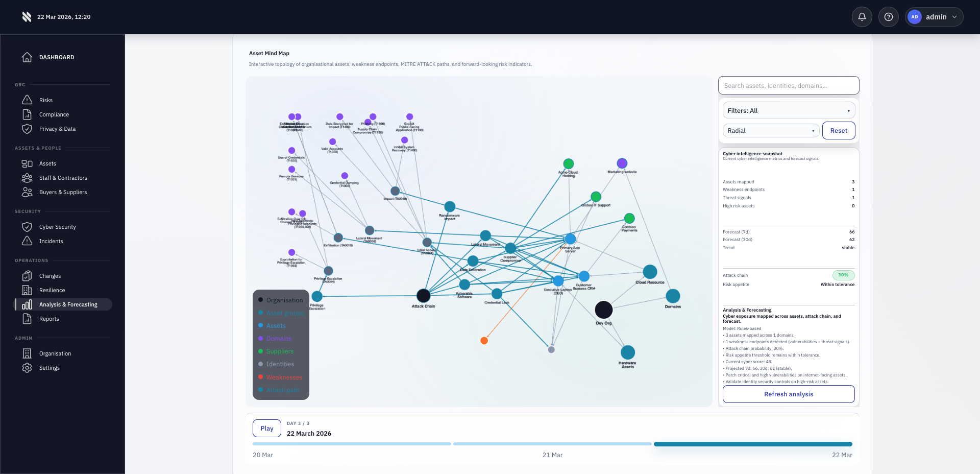
Task: Go to the Dashboard
Action: click(57, 57)
